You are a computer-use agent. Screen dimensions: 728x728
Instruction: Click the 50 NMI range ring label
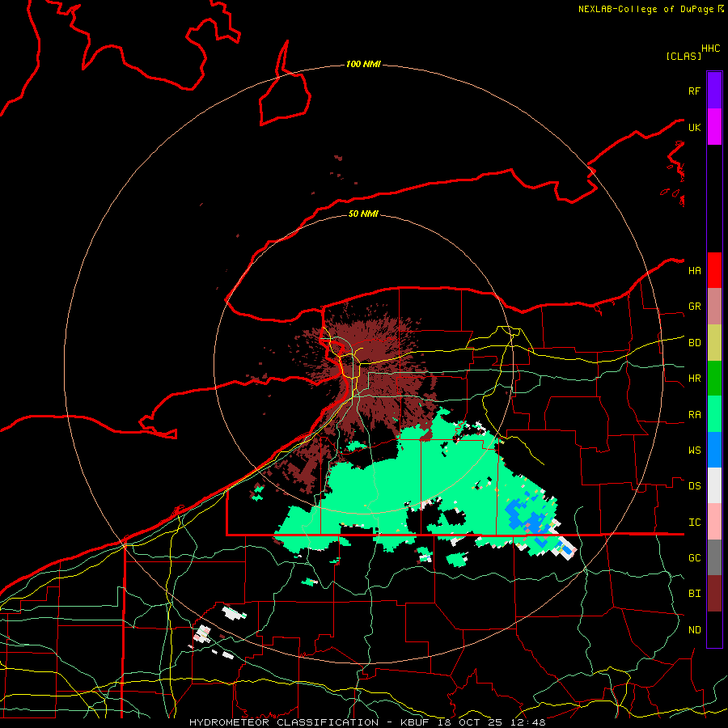coord(363,214)
